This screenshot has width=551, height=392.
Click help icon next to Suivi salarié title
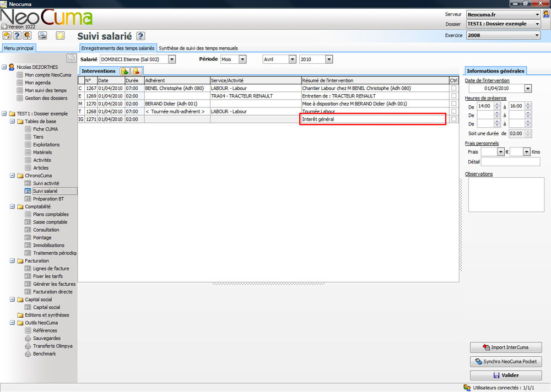coord(141,36)
